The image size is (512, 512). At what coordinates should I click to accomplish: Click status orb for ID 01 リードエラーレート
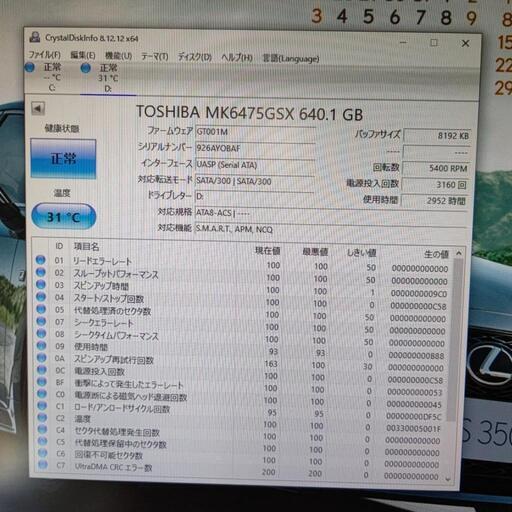[x=41, y=260]
